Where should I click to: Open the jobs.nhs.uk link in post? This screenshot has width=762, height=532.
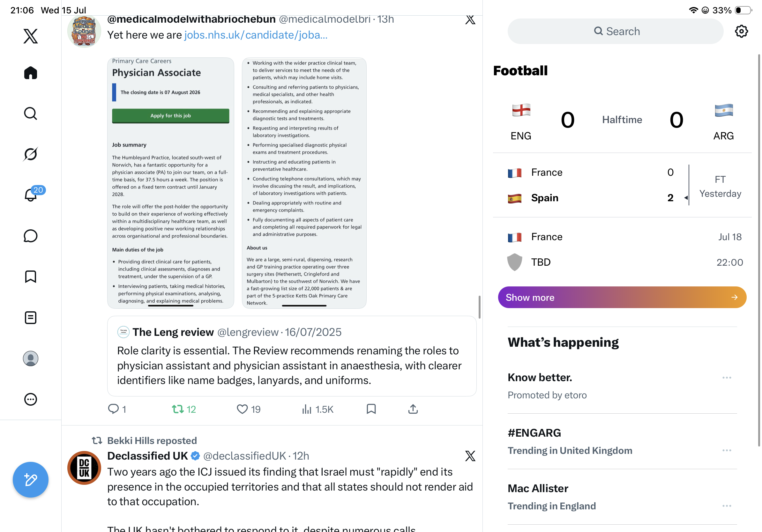[256, 35]
